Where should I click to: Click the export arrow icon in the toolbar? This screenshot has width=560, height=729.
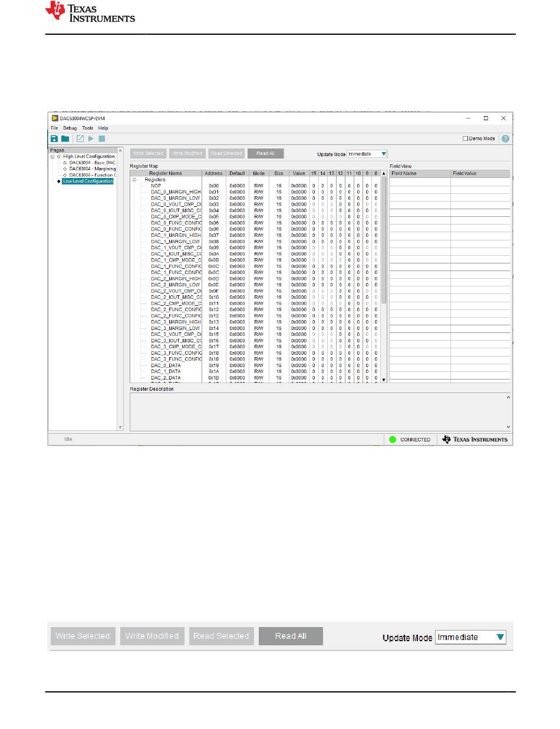[80, 138]
